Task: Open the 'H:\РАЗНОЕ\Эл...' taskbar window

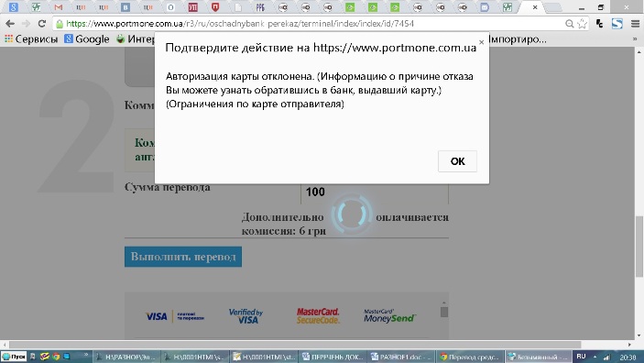Action: pos(126,357)
